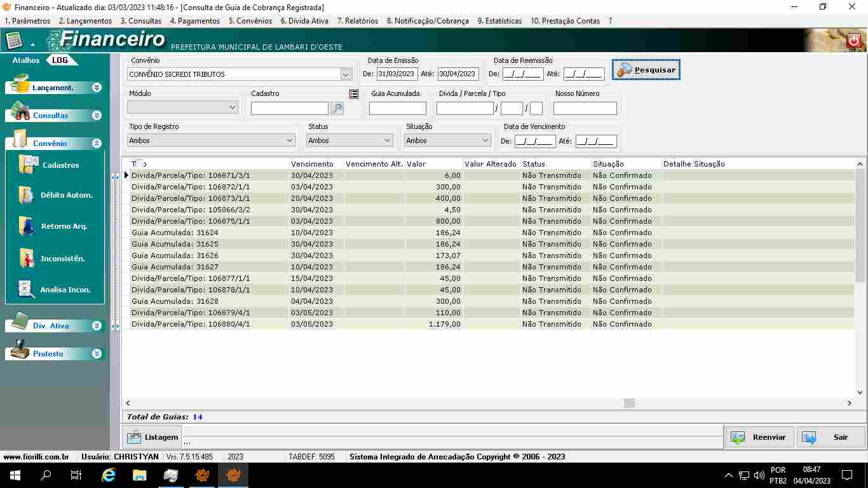Viewport: 868px width, 488px height.
Task: Click the list icon beside Cadastro
Action: pos(354,94)
